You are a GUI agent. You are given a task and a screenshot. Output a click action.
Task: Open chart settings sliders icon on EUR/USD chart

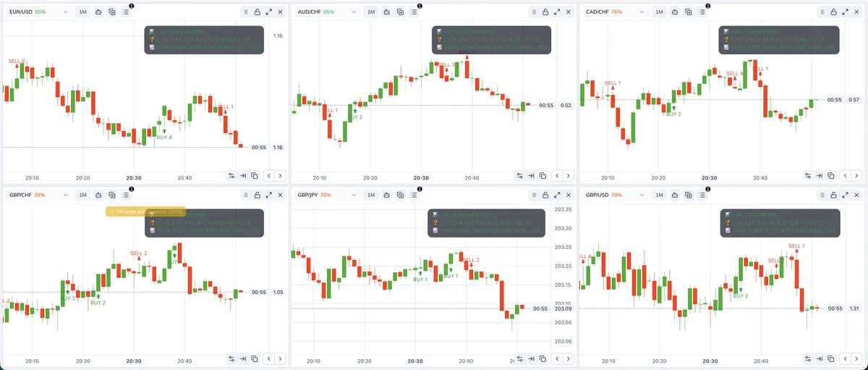point(231,175)
